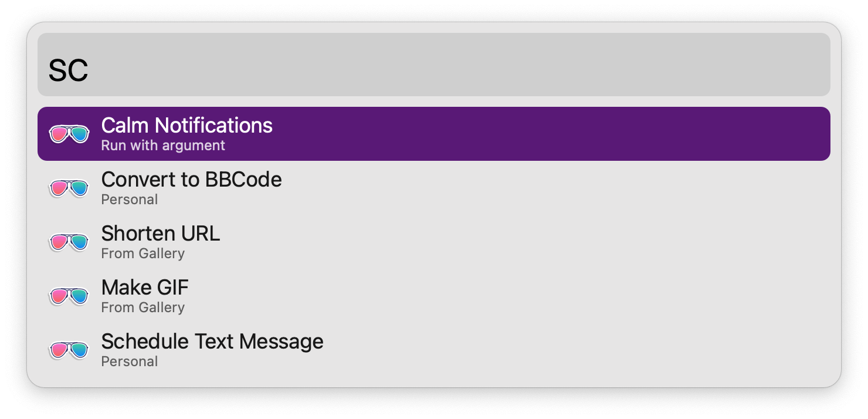Click the Make GIF title text

tap(145, 288)
